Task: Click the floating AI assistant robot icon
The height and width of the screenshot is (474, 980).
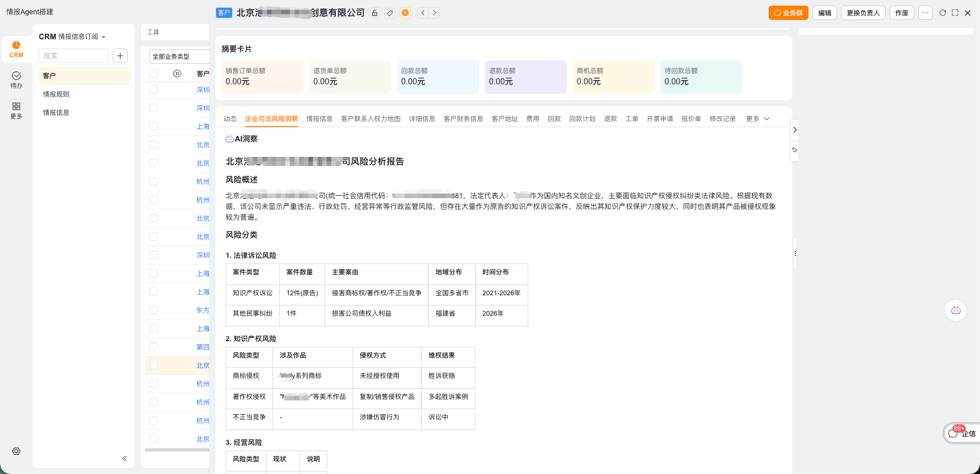Action: click(x=955, y=310)
